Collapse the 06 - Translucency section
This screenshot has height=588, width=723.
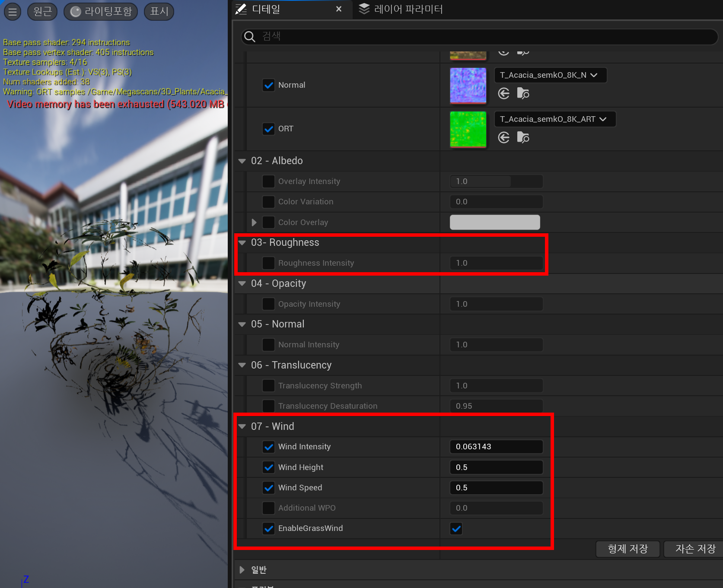point(242,366)
